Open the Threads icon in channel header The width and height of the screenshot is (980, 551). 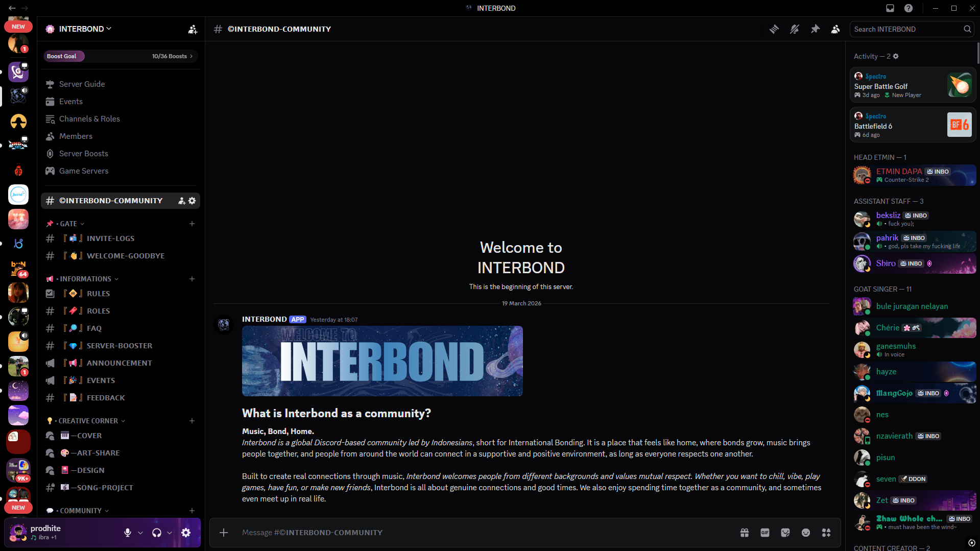click(x=774, y=29)
